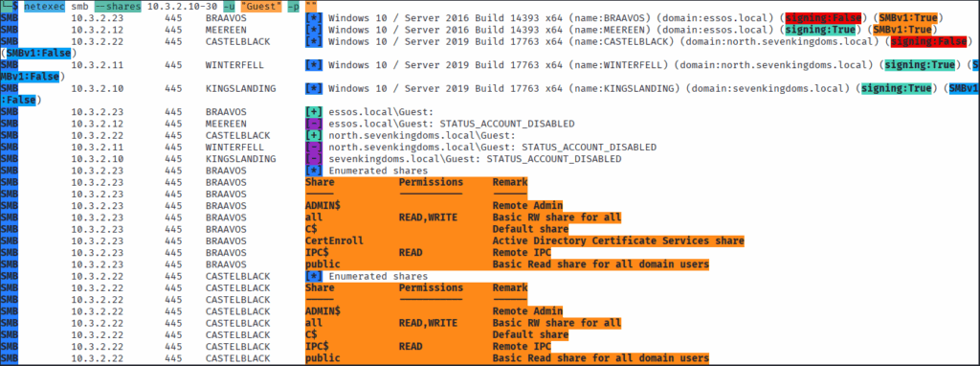This screenshot has width=980, height=366.
Task: Click 'Enumerated shares' on the CASTELBLACK row
Action: [x=378, y=276]
